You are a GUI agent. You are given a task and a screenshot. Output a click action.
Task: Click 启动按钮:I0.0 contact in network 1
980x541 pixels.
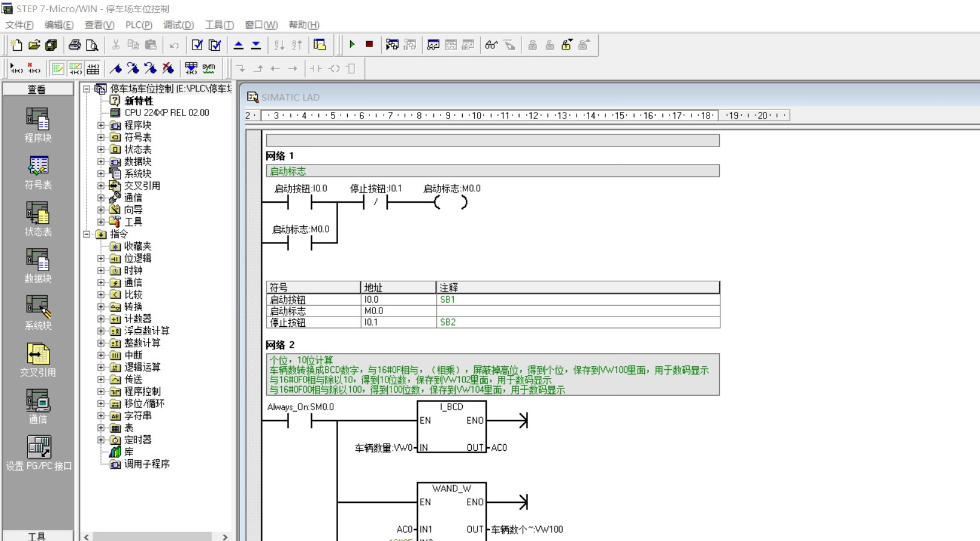[x=300, y=202]
